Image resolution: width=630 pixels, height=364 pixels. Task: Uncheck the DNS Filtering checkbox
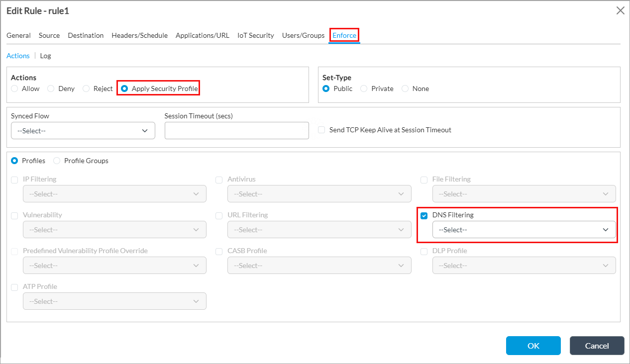pyautogui.click(x=424, y=215)
